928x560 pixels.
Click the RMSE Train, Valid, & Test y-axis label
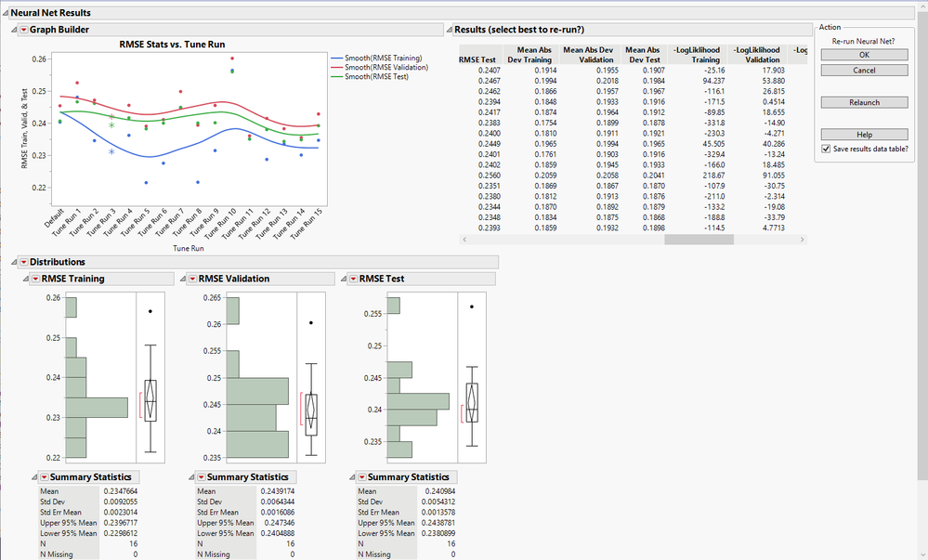tap(24, 128)
